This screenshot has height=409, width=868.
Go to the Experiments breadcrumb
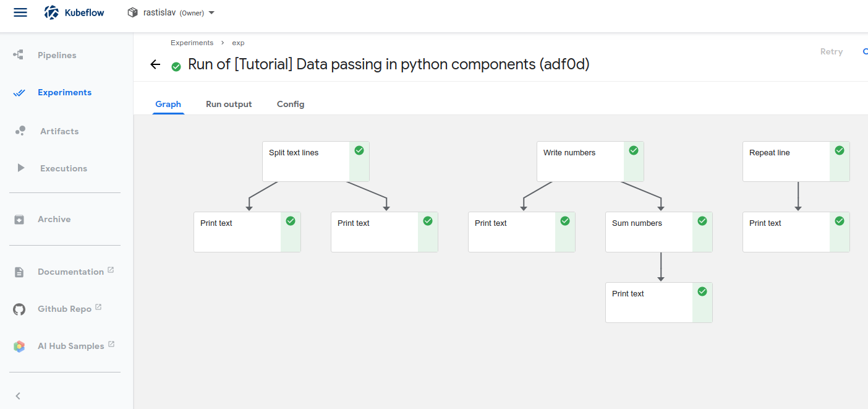click(x=192, y=43)
